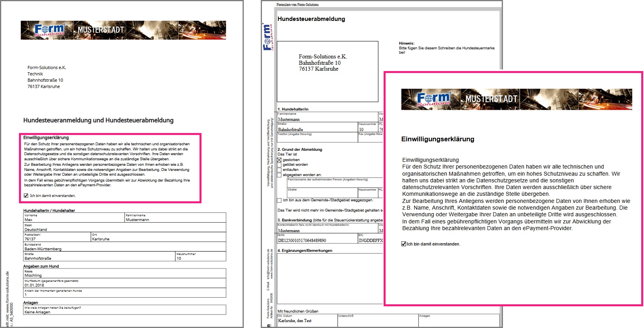
Task: Click the vertical Form Solutions logo beside Hundesteuerabmeldung
Action: pyautogui.click(x=267, y=37)
